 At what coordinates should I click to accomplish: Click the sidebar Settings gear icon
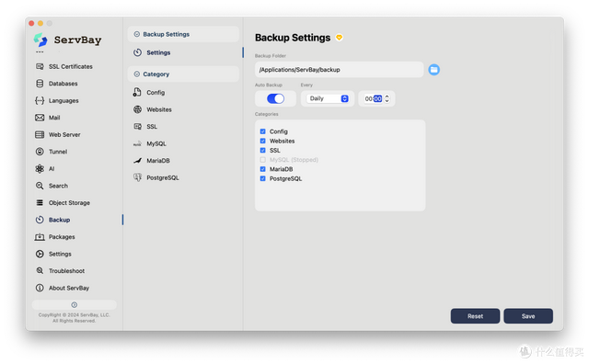point(40,254)
